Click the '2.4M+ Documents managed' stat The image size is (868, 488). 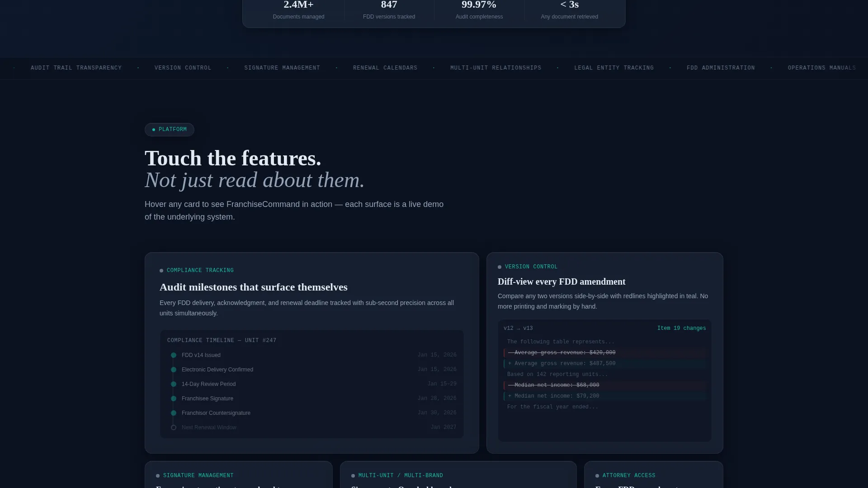(298, 10)
